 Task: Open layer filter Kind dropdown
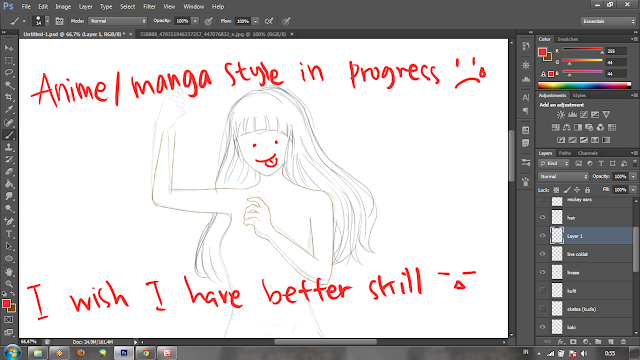pyautogui.click(x=553, y=163)
